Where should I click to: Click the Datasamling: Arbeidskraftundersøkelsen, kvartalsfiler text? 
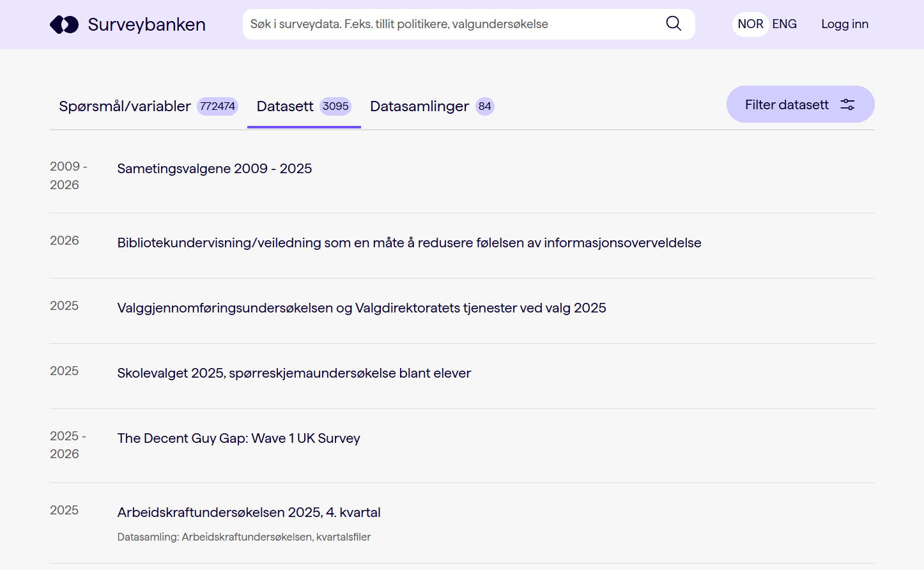(244, 537)
